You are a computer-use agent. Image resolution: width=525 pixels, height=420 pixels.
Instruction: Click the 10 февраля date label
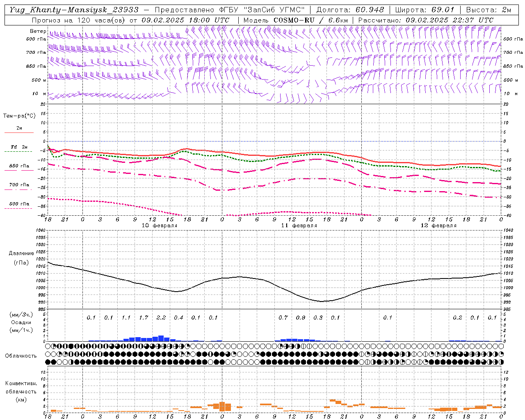(160, 226)
